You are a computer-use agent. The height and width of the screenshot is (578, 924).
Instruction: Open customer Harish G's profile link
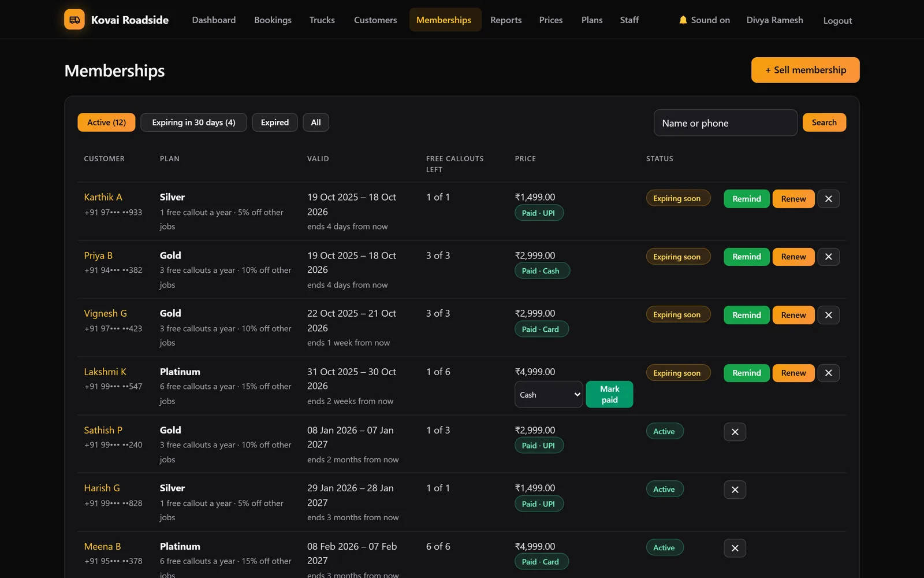(102, 488)
